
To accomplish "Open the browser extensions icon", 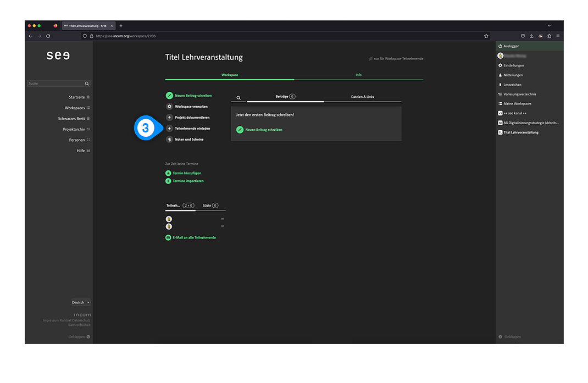I will tap(549, 36).
